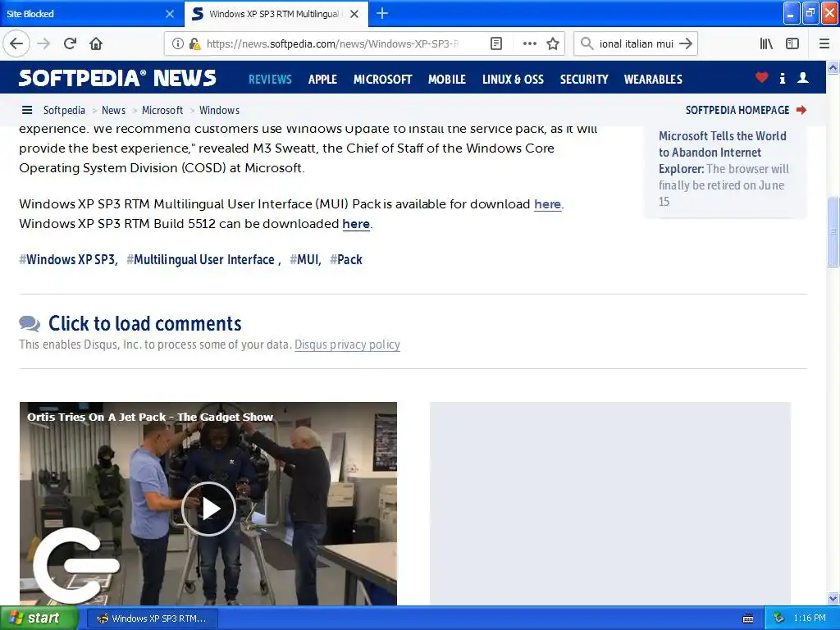840x630 pixels.
Task: Go to Windows breadcrumb link
Action: 219,111
